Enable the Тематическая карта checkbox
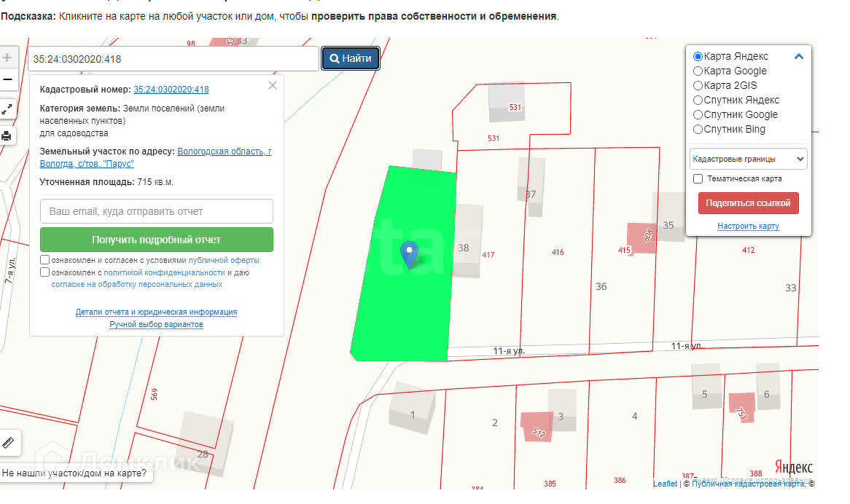This screenshot has height=504, width=850. click(x=698, y=178)
